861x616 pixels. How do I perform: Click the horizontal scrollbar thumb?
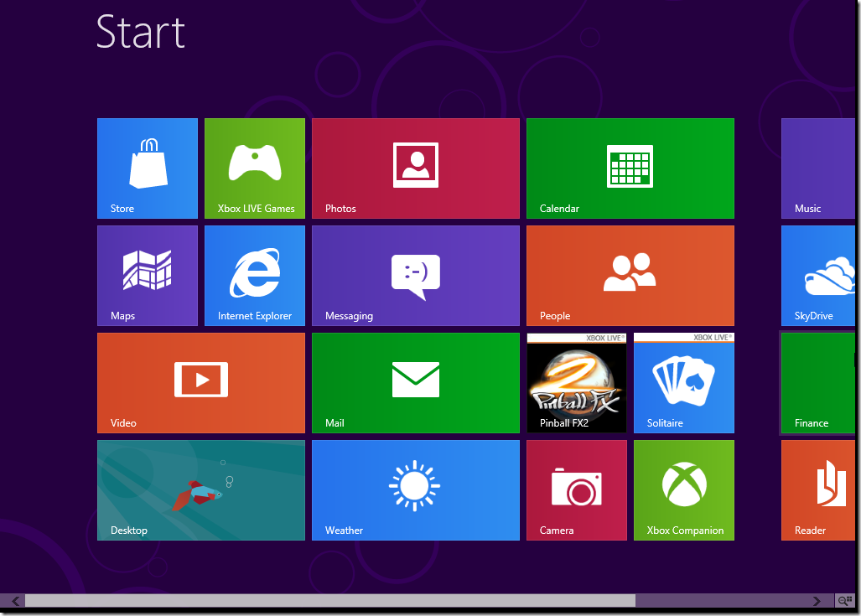tap(330, 601)
